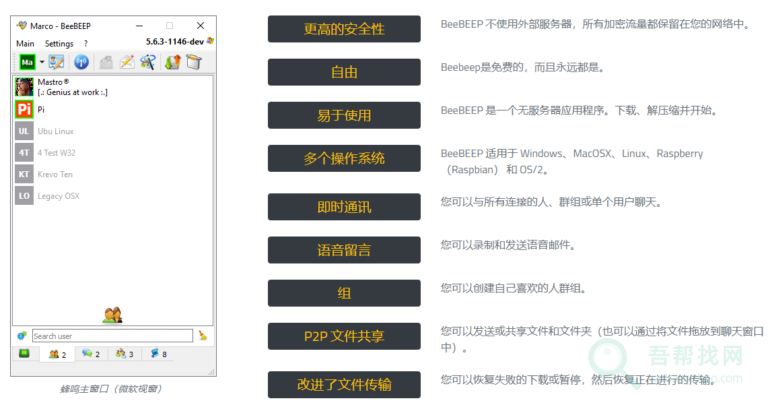Click the write message pencil icon
This screenshot has height=407, width=768.
[x=127, y=62]
